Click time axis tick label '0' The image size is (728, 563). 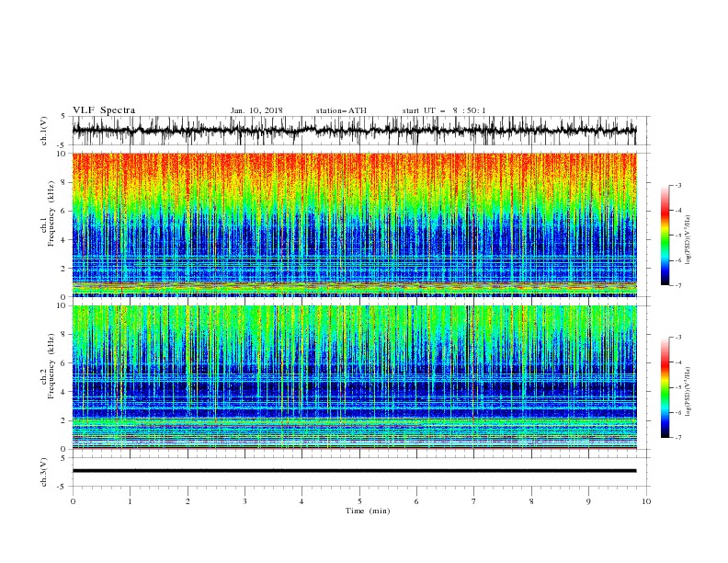[x=73, y=501]
